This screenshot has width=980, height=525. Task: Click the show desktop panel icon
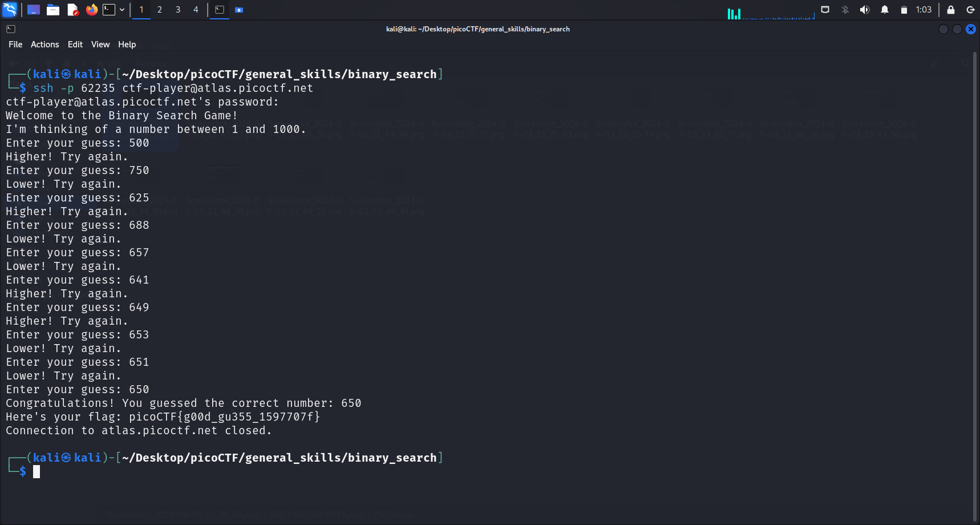click(x=34, y=10)
